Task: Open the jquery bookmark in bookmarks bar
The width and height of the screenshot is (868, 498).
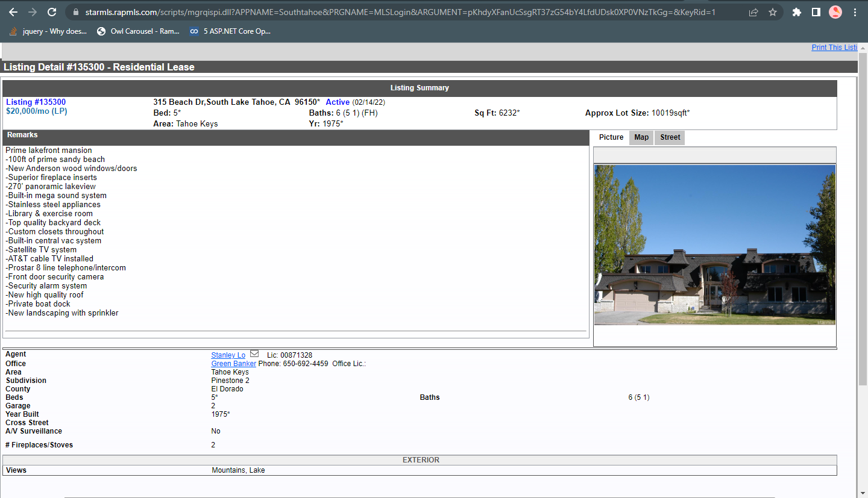Action: coord(48,31)
